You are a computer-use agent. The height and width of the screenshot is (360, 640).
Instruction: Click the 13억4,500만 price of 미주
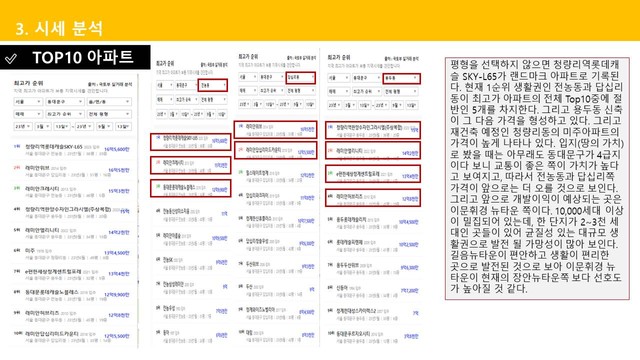(117, 253)
